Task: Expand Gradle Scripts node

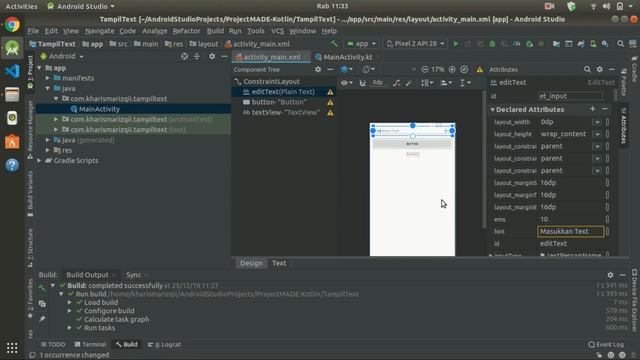Action: tap(39, 160)
